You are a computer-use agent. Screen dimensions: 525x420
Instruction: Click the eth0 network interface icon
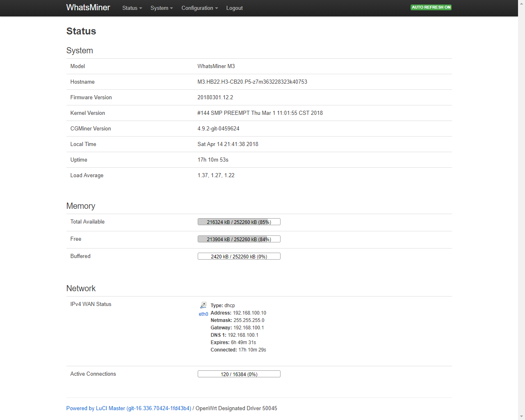(x=203, y=305)
